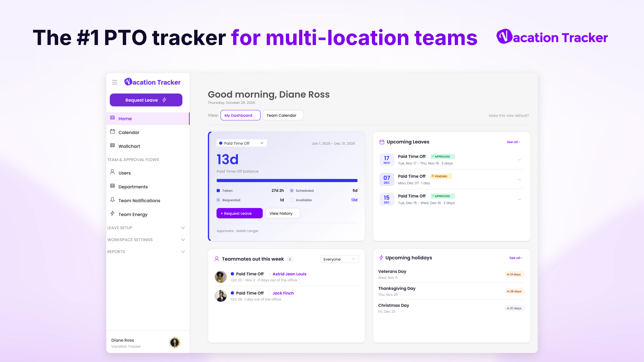Expand the Reports section

pos(146,252)
